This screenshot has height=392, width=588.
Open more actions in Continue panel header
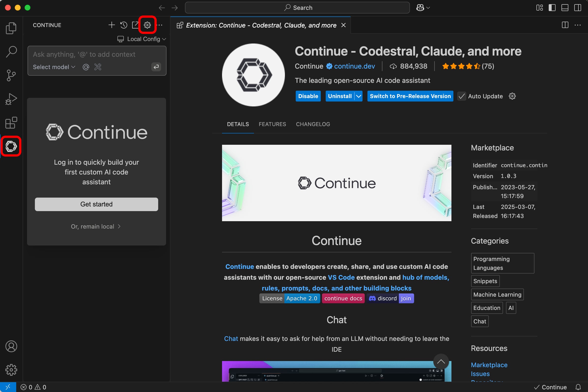(x=160, y=25)
